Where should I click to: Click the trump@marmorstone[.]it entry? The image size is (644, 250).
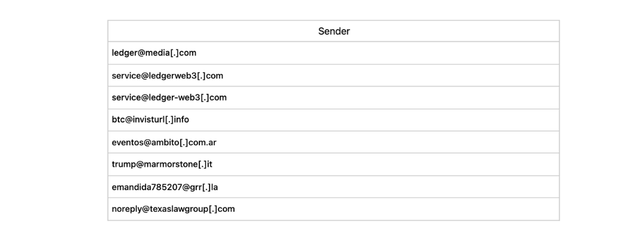(x=162, y=164)
